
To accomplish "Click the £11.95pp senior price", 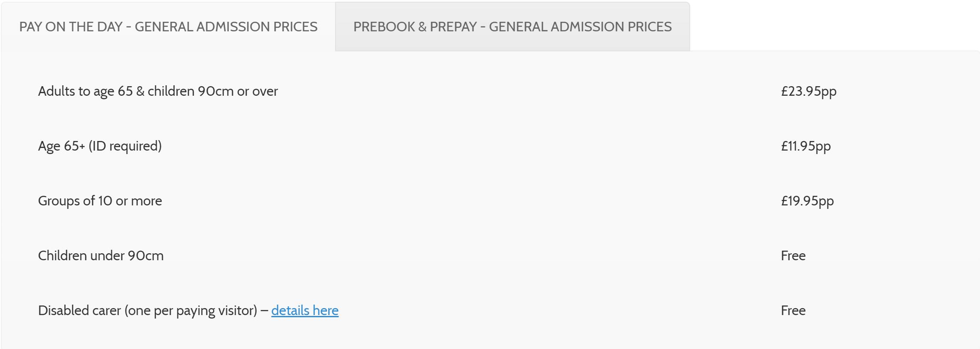I will coord(805,146).
